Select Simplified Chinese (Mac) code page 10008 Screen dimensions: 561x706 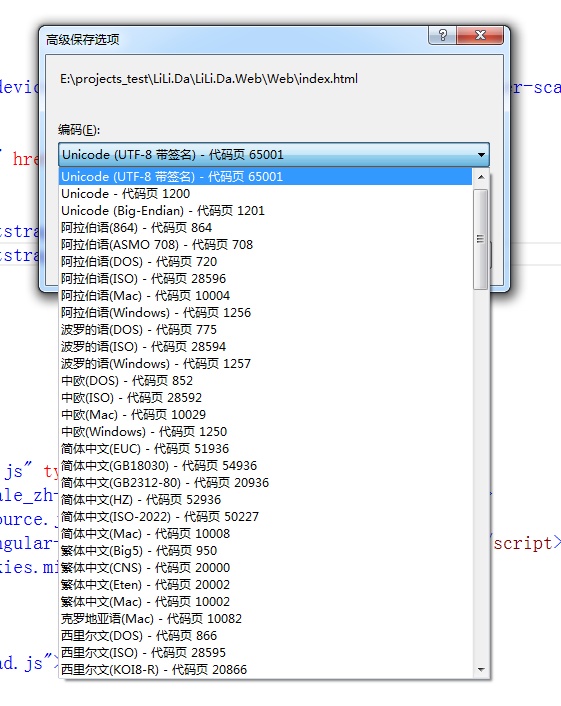pyautogui.click(x=266, y=534)
